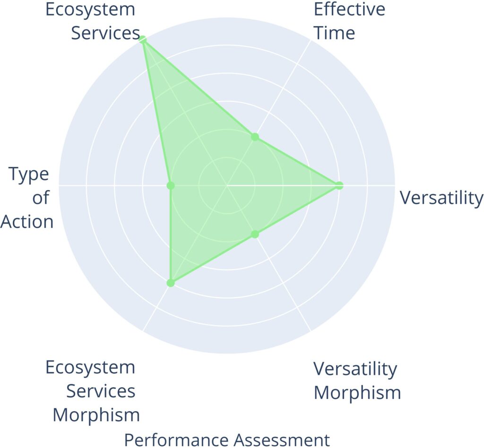
Task: Select the Versatility Morphism data point marker
Action: pyautogui.click(x=255, y=234)
